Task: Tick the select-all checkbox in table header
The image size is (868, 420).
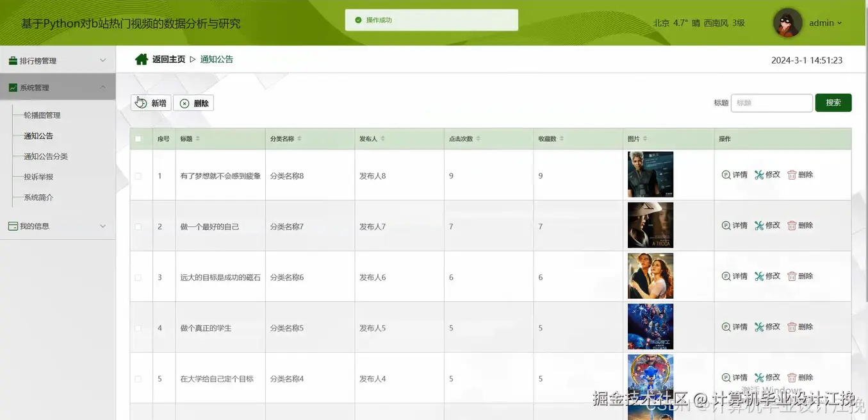Action: [138, 139]
